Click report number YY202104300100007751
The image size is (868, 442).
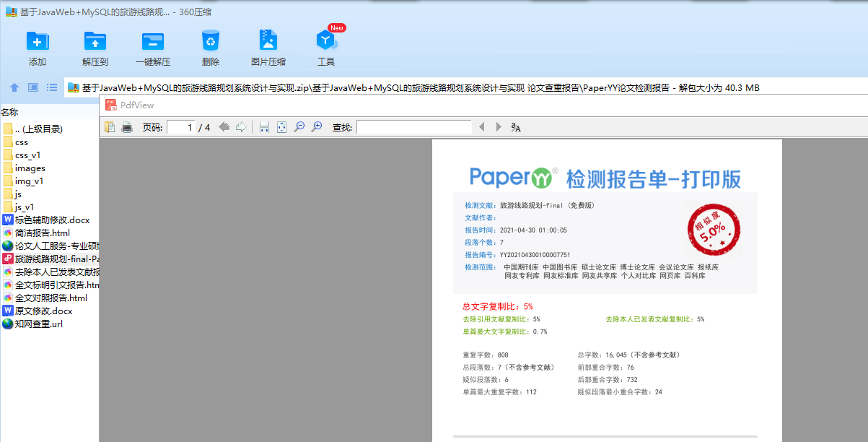535,255
